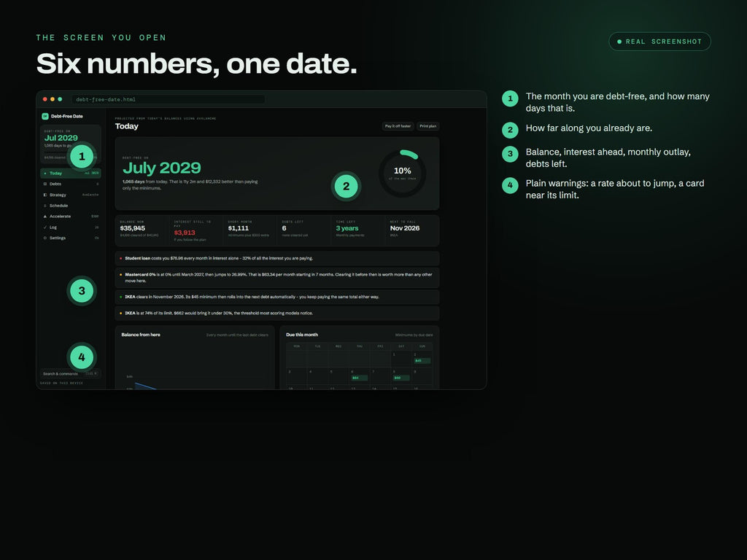Viewport: 747px width, 560px height.
Task: Open the Log checkmark item
Action: 45,227
